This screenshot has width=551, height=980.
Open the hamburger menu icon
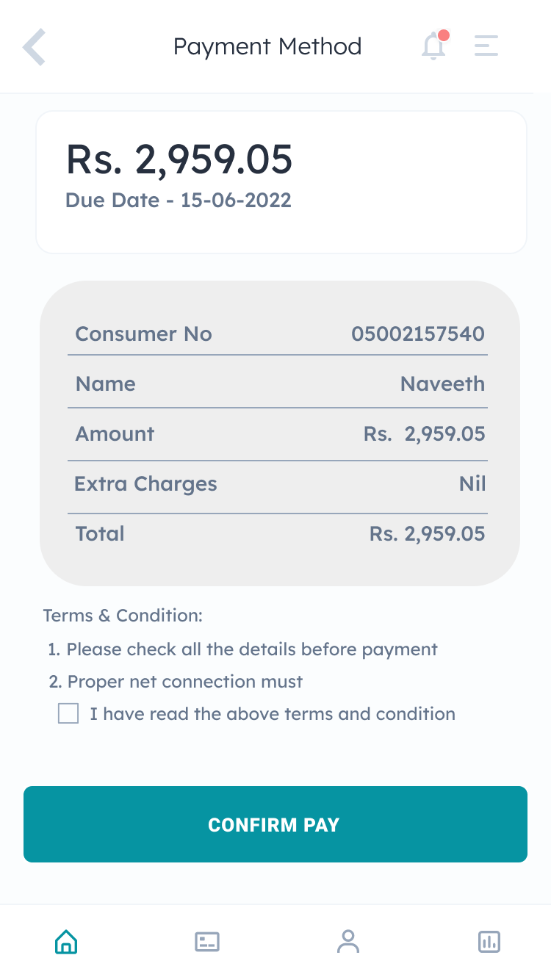coord(486,46)
